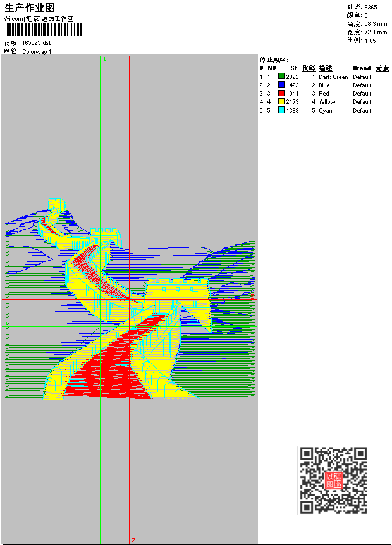The height and width of the screenshot is (545, 392).
Task: Click Default brand in Yellow row
Action: [x=362, y=102]
